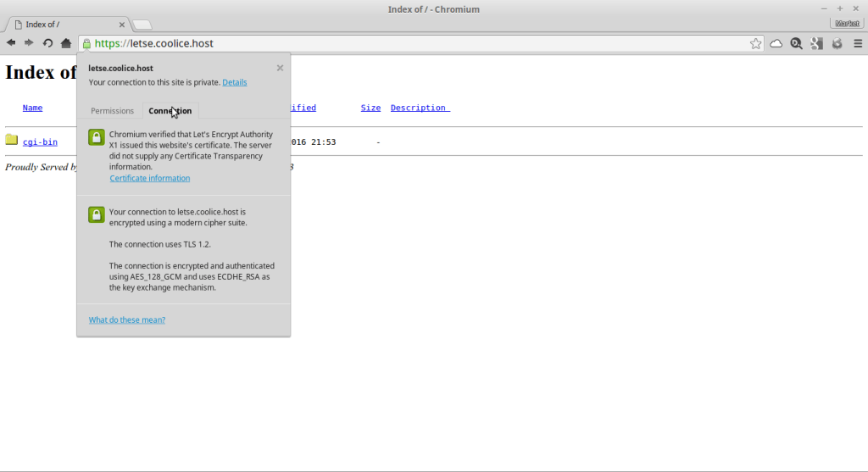
Task: Open the globe extension icon
Action: point(837,44)
